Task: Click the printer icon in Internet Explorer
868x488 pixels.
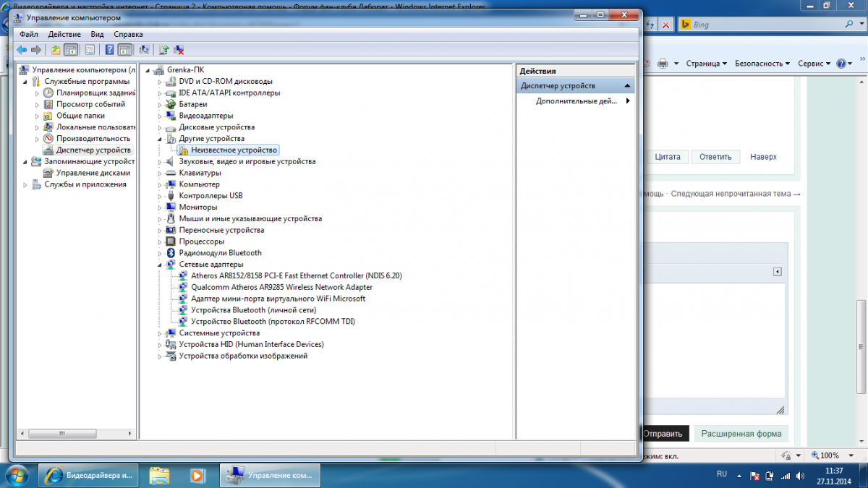Action: click(663, 64)
